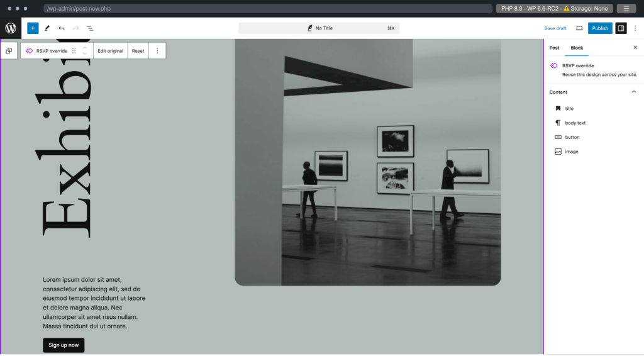Click the Reset button
Image resolution: width=644 pixels, height=356 pixels.
point(138,51)
